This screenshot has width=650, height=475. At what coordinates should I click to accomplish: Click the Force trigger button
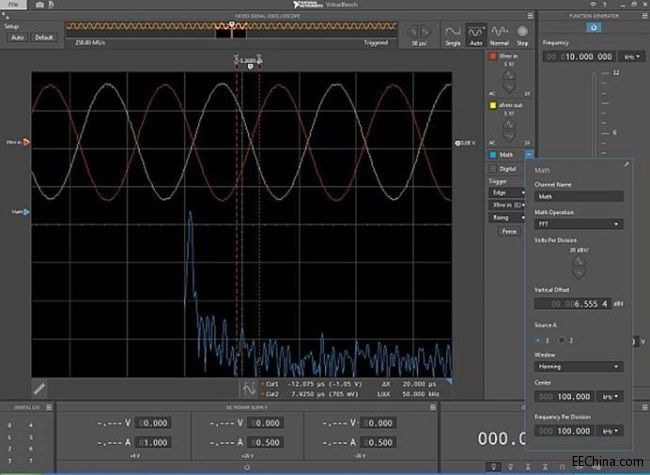509,231
